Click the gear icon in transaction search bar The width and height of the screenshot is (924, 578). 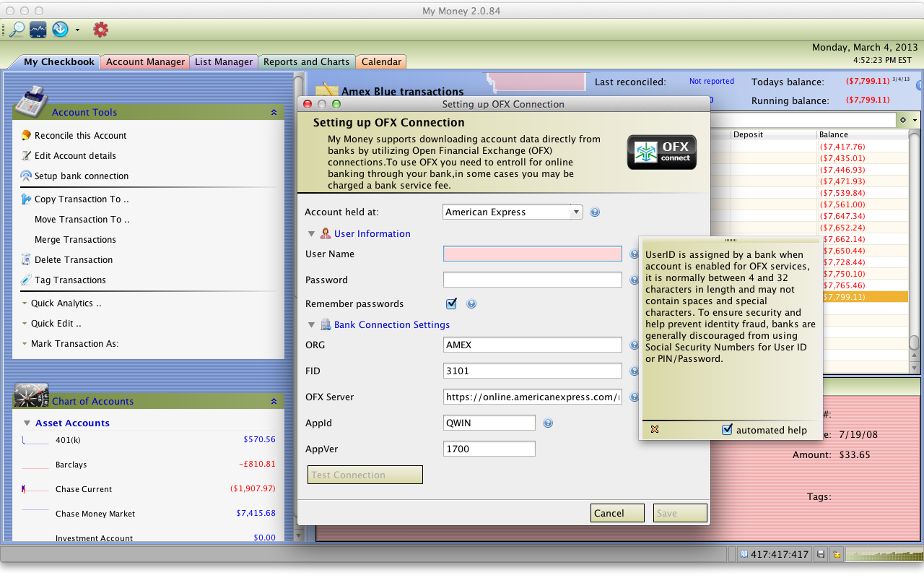point(902,119)
